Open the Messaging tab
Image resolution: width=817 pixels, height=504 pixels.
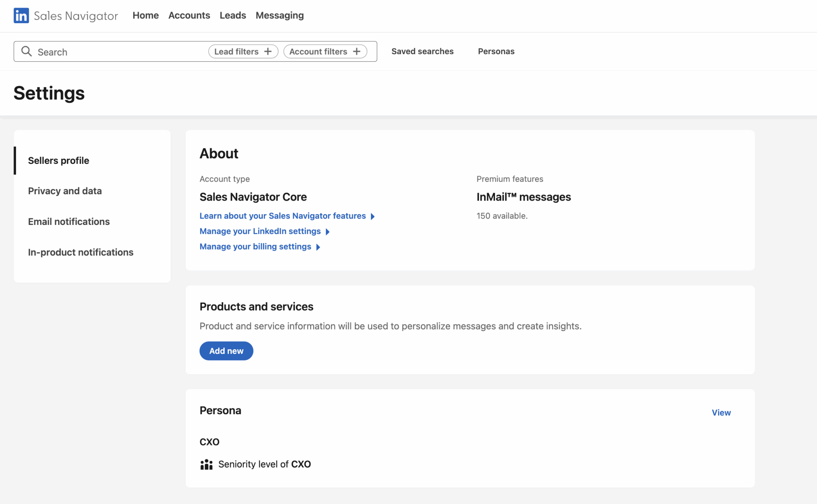(x=280, y=15)
